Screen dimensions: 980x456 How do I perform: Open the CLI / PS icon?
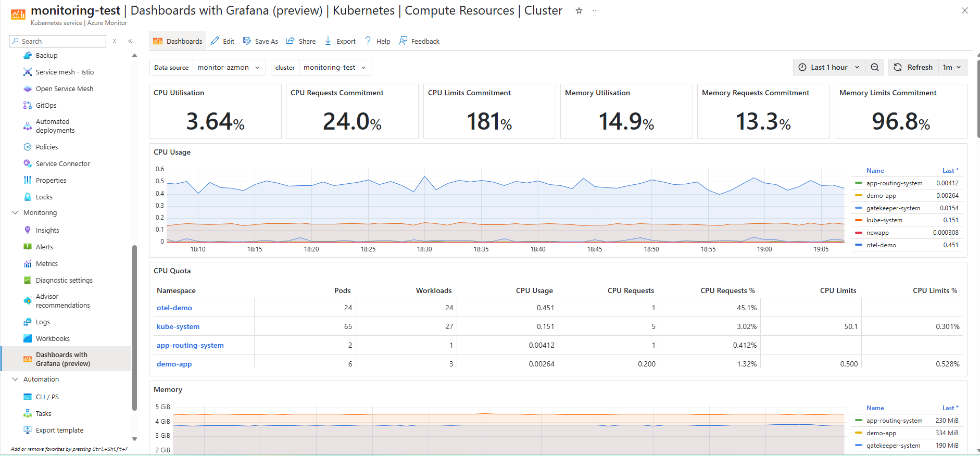click(x=28, y=397)
